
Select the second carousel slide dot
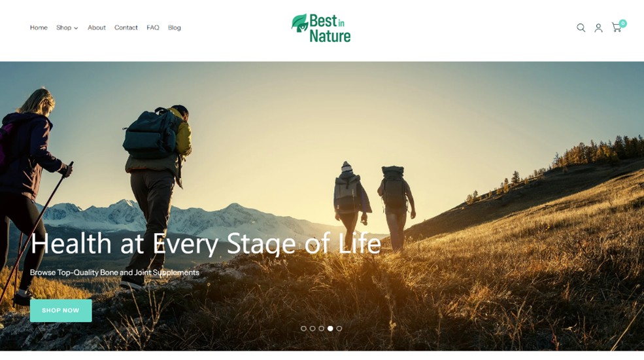(x=313, y=329)
